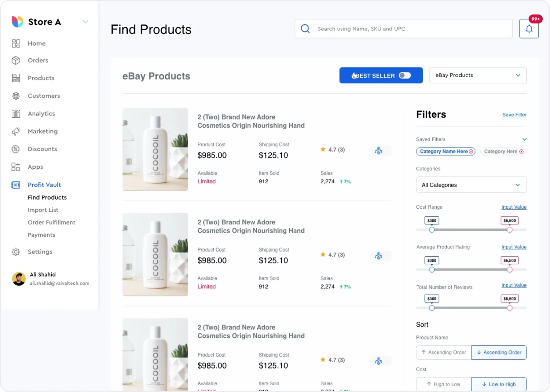Go to Order Fulfillment page
This screenshot has height=392, width=550.
(51, 222)
